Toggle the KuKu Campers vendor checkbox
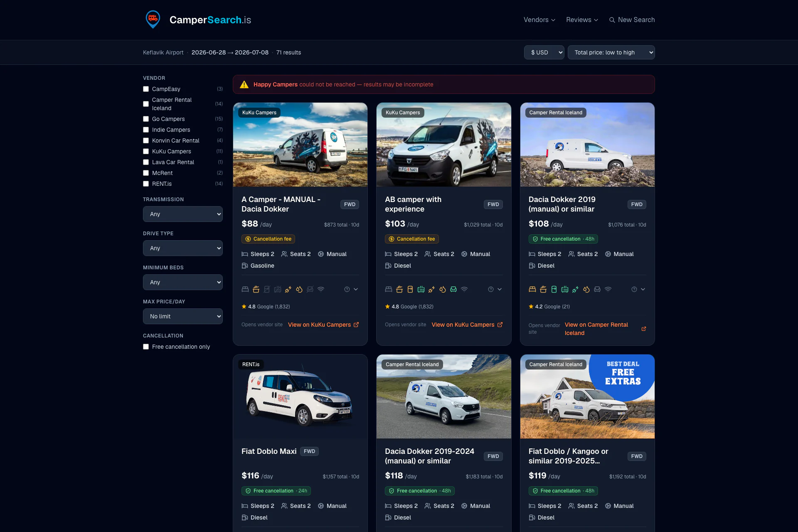 pyautogui.click(x=146, y=151)
